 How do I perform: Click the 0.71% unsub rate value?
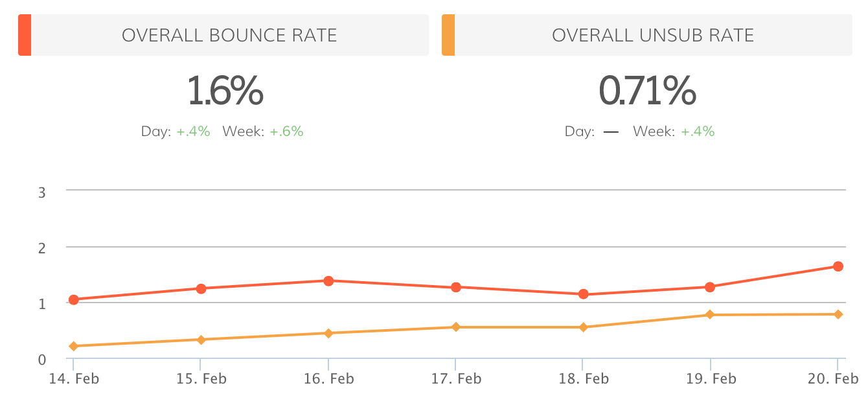pyautogui.click(x=647, y=91)
